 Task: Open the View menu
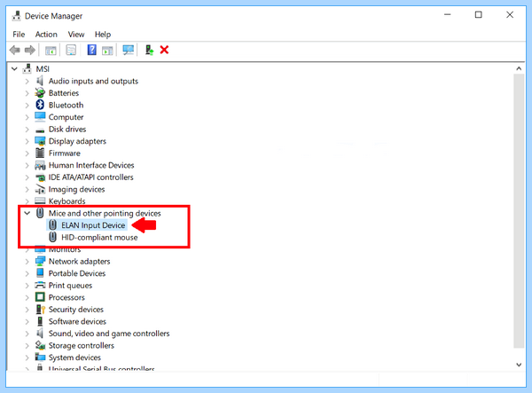click(x=76, y=35)
